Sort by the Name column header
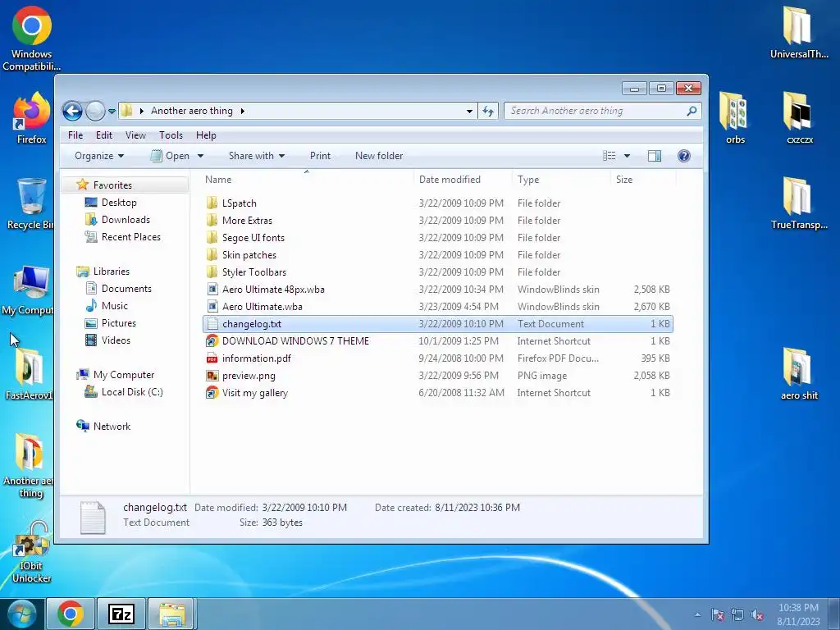Viewport: 840px width, 630px height. point(307,180)
